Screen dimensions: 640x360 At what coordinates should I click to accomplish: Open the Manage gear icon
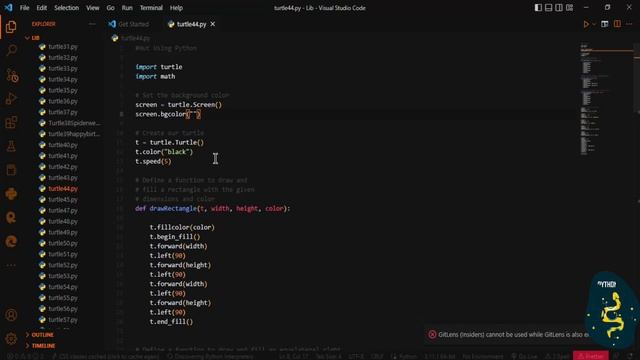pos(11,338)
